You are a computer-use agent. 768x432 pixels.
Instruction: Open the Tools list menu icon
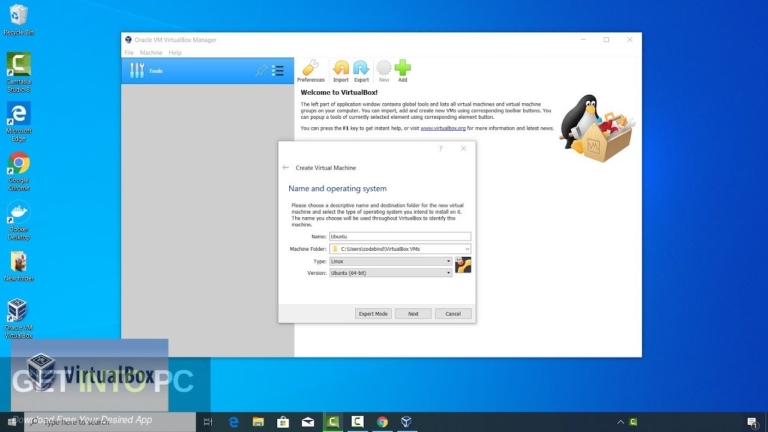pyautogui.click(x=278, y=71)
